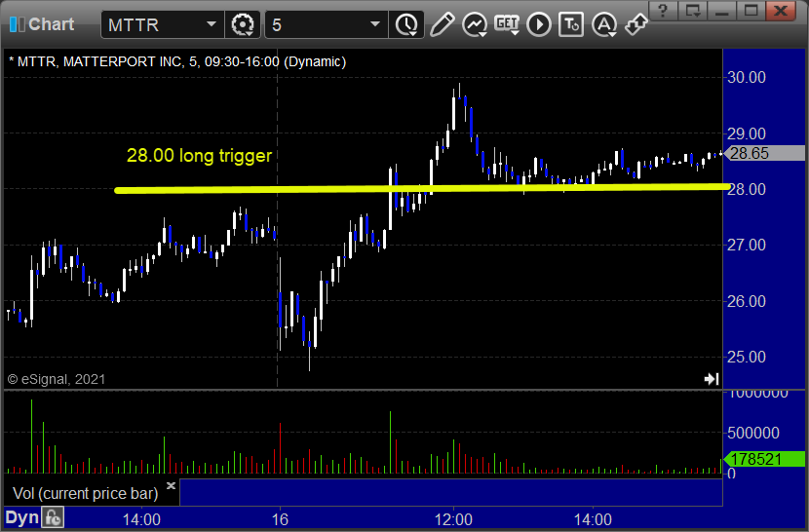The width and height of the screenshot is (809, 532).
Task: Click the left-hand 14:00 time axis label
Action: coord(141,519)
